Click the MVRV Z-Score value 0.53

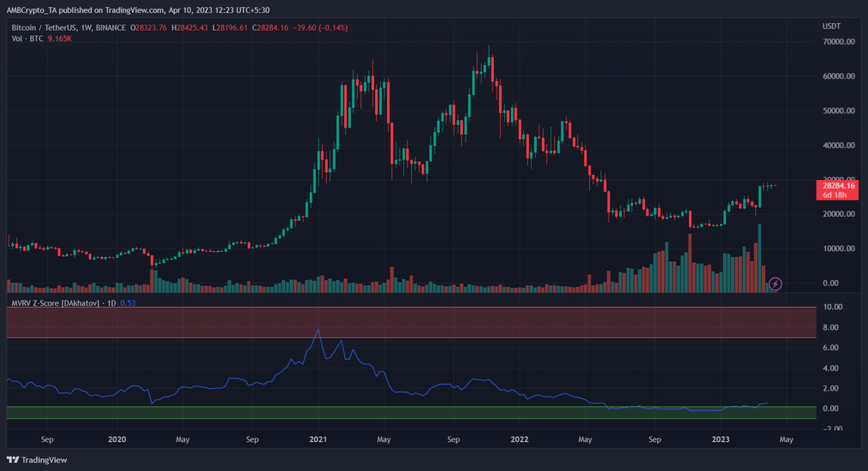[128, 303]
